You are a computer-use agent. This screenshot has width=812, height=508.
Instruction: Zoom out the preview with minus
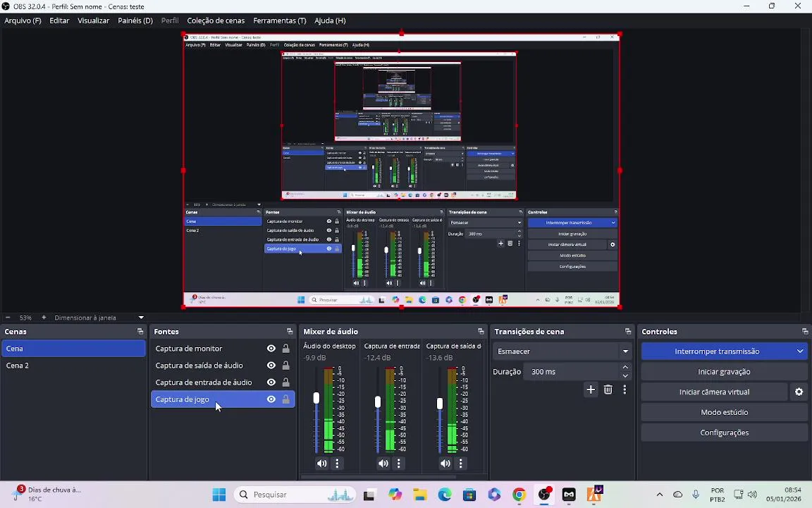point(8,317)
